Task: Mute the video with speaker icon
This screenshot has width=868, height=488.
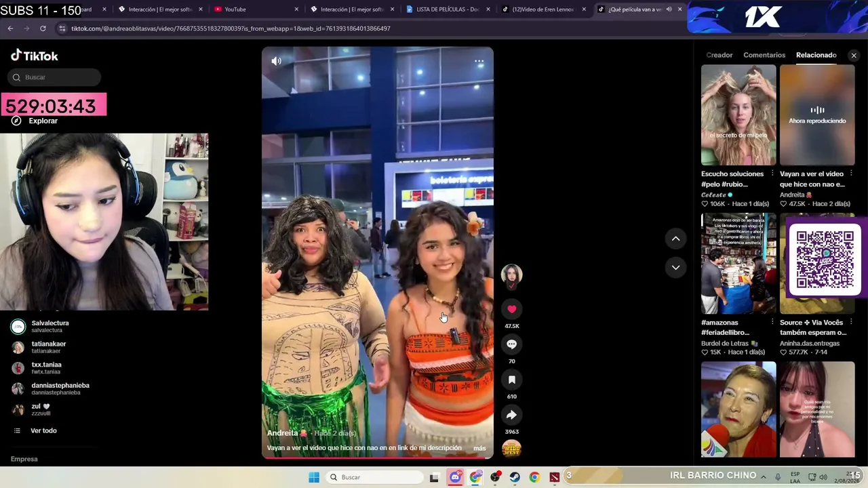Action: point(276,61)
